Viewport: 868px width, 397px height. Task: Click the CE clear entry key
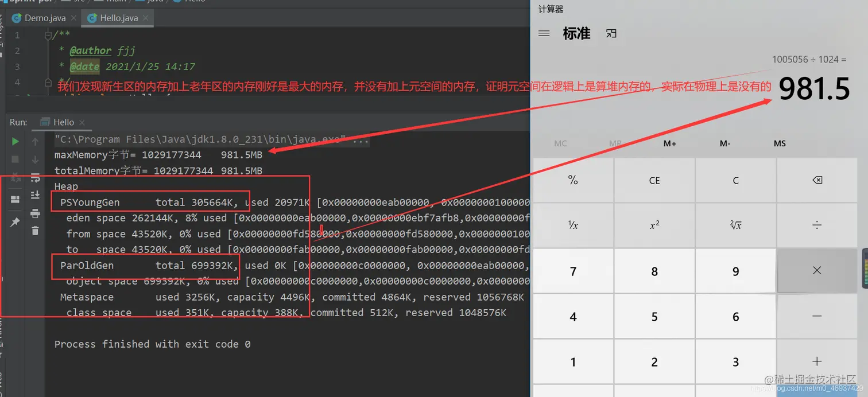pyautogui.click(x=654, y=180)
